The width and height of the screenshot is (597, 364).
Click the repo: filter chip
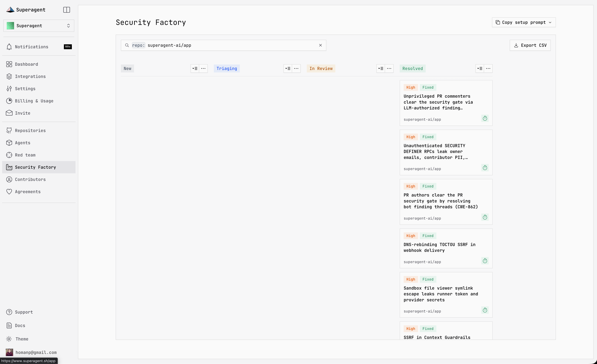tap(138, 45)
